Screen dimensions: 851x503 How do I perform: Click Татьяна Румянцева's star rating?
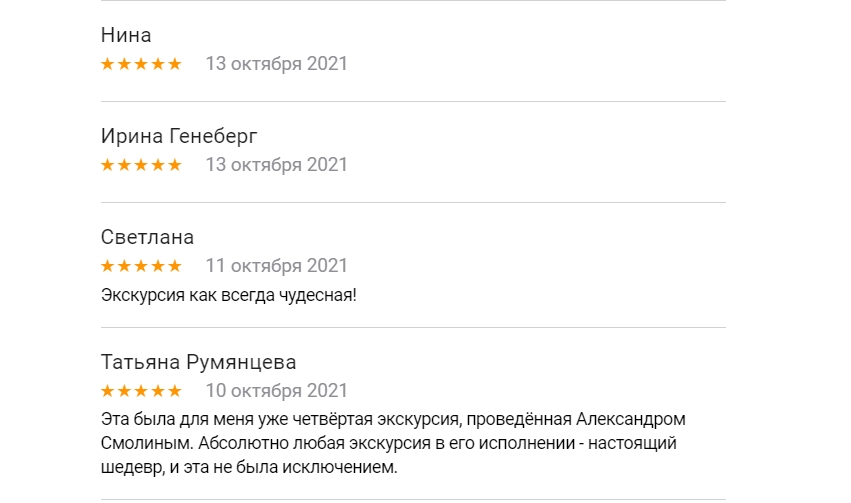(x=141, y=390)
